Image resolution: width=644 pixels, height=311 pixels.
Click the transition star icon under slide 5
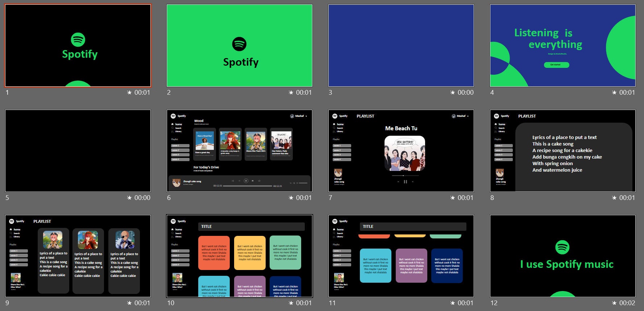point(129,198)
